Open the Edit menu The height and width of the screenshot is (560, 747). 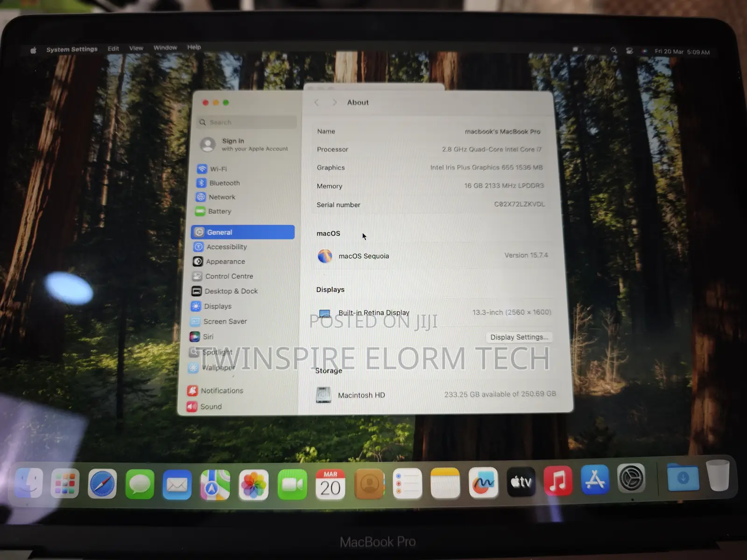(113, 49)
